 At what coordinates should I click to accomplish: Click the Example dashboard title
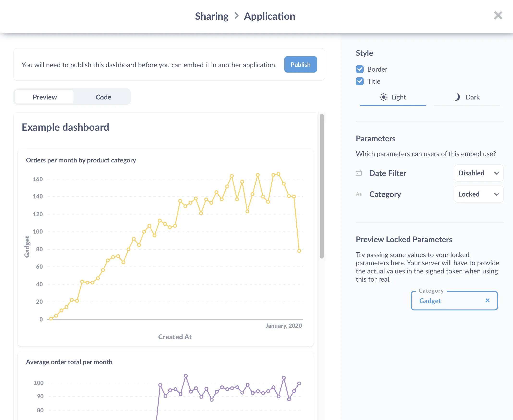click(x=65, y=127)
